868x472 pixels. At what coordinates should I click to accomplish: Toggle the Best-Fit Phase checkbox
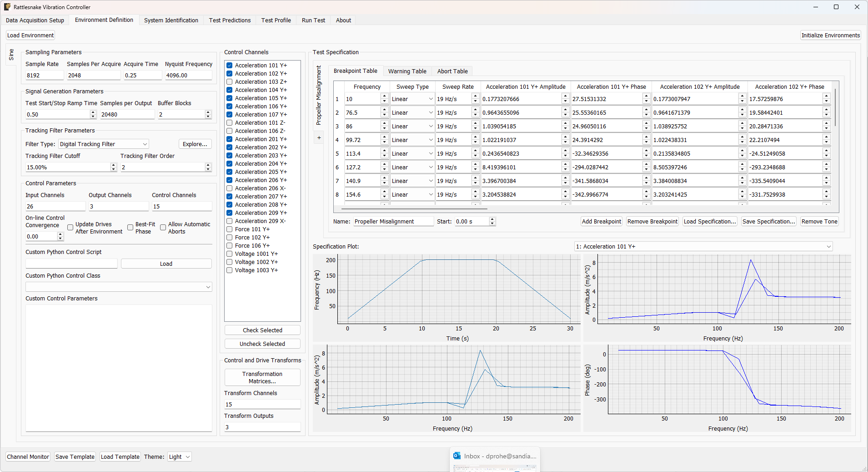point(130,228)
